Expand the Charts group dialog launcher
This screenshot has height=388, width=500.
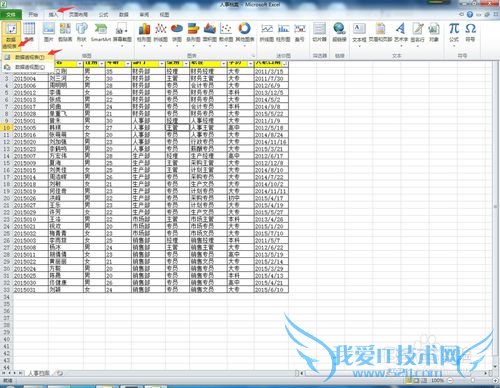[253, 56]
